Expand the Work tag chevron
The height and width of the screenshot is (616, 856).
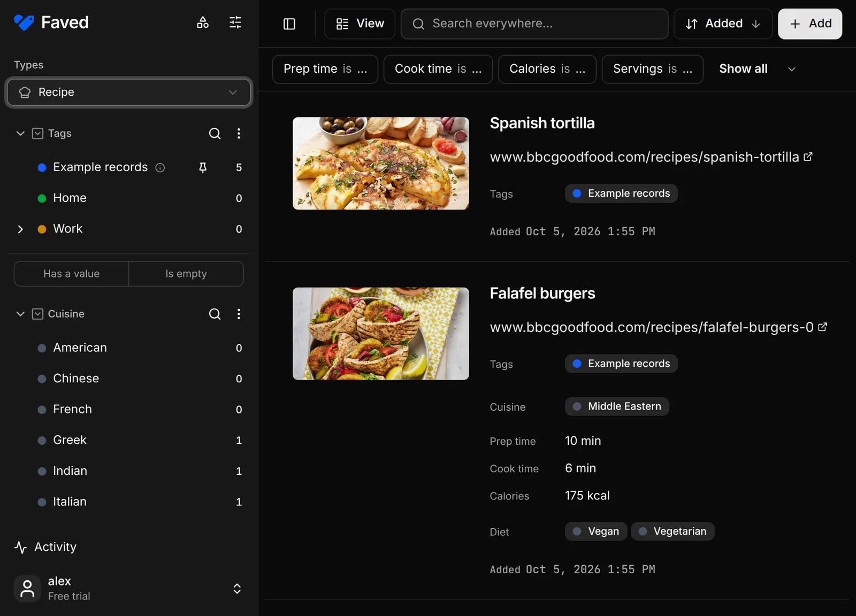[20, 229]
